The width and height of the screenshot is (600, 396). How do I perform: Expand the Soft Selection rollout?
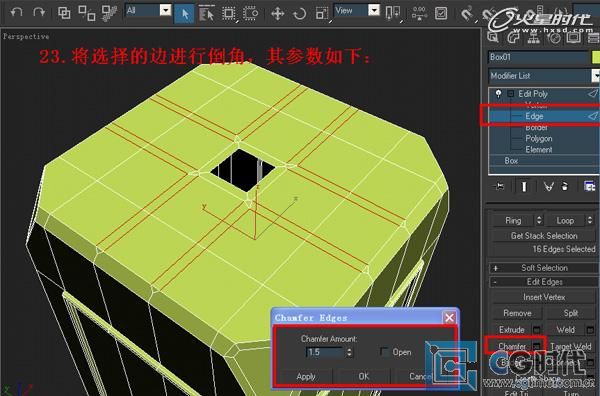(x=544, y=268)
